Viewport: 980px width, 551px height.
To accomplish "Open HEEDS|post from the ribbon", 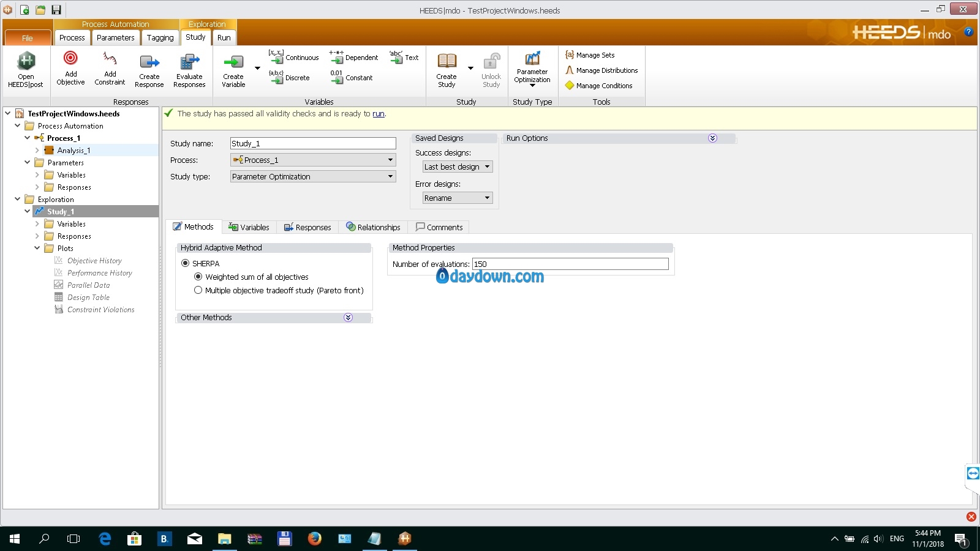I will click(x=26, y=70).
